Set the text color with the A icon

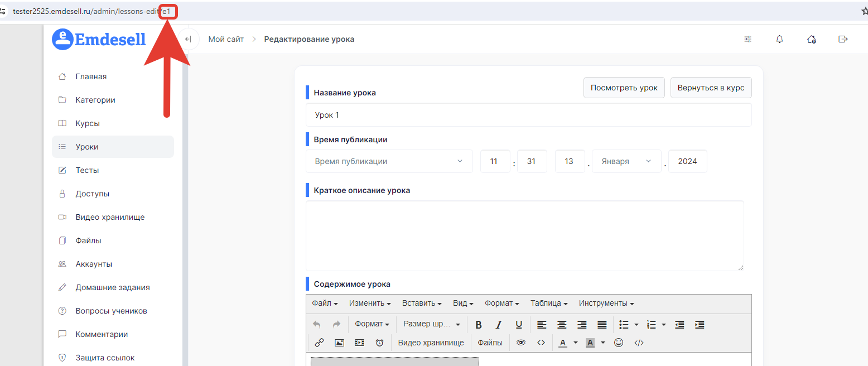click(562, 343)
